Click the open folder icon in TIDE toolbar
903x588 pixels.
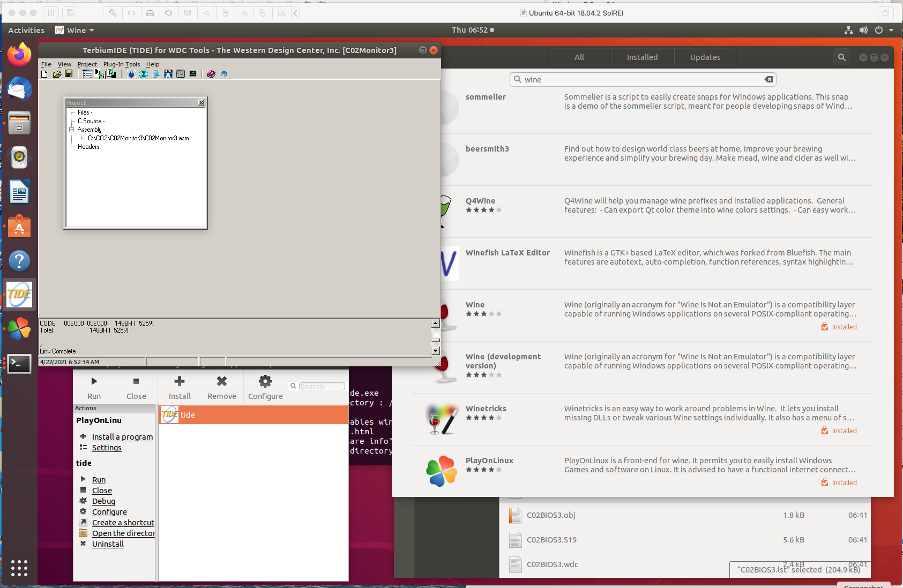(57, 74)
